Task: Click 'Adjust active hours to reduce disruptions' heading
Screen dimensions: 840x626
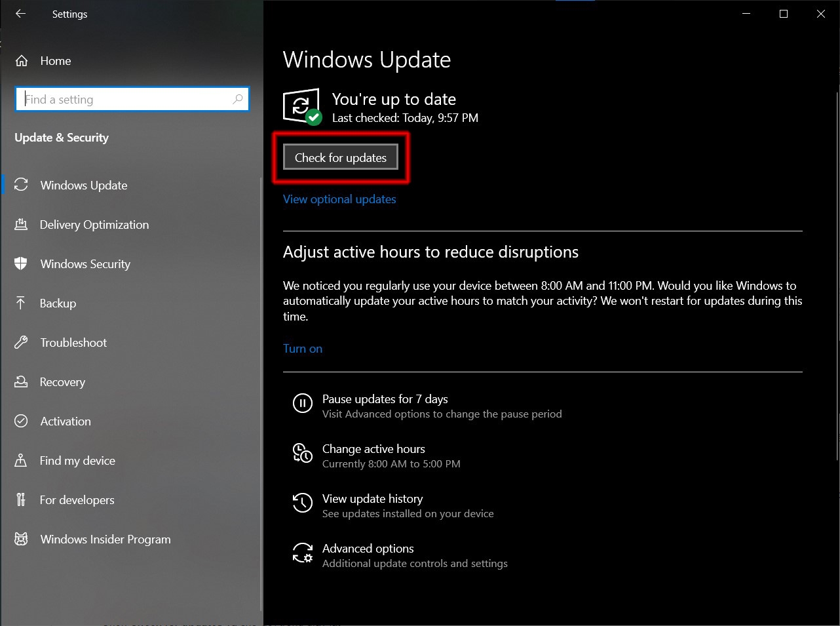Action: [430, 252]
